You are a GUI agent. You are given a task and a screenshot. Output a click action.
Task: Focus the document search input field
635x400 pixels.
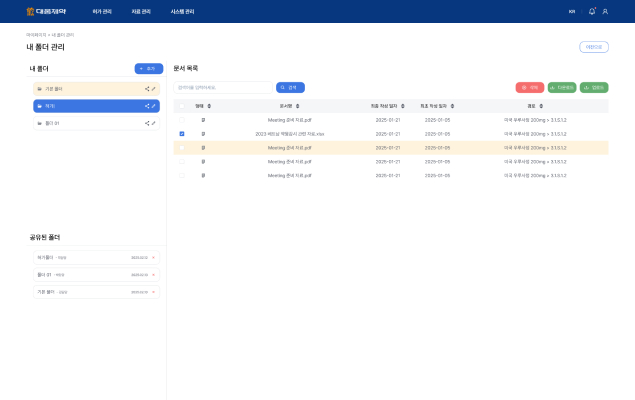point(222,87)
